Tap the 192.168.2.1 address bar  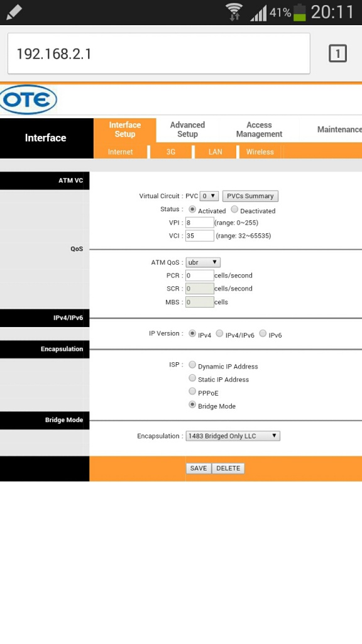159,54
